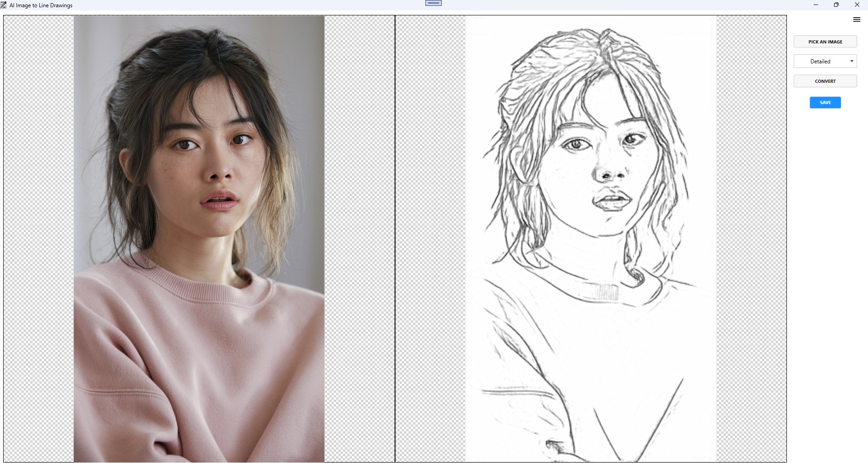The width and height of the screenshot is (868, 463).
Task: Select the 'Detailed' text inside the style selector
Action: point(820,61)
